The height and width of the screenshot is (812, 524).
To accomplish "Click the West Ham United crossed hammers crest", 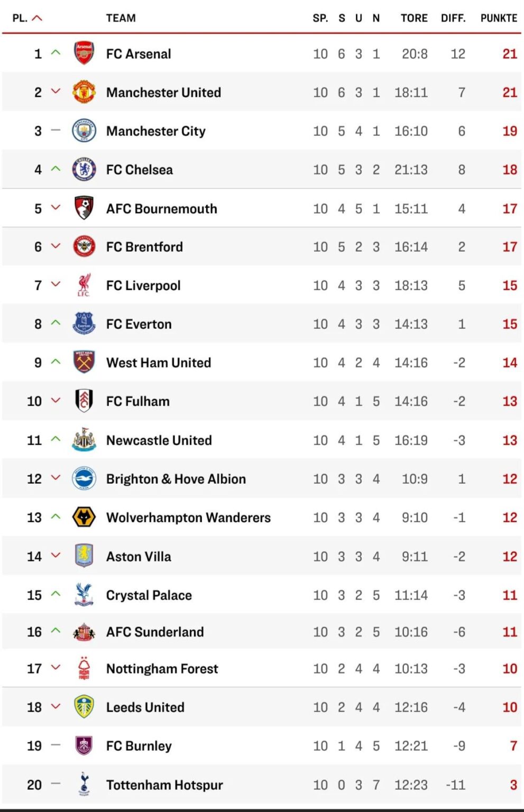I will (x=84, y=363).
